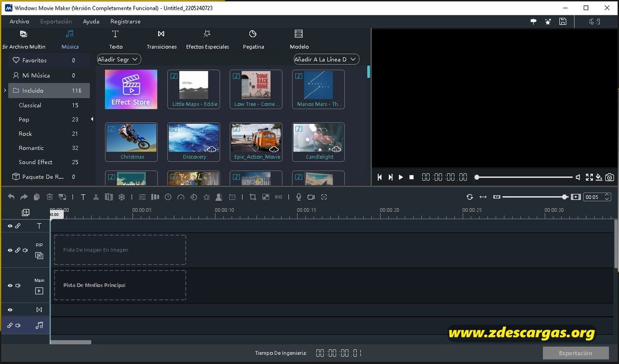The height and width of the screenshot is (364, 619).
Task: Click the circular refresh arrows icon
Action: pos(470,197)
